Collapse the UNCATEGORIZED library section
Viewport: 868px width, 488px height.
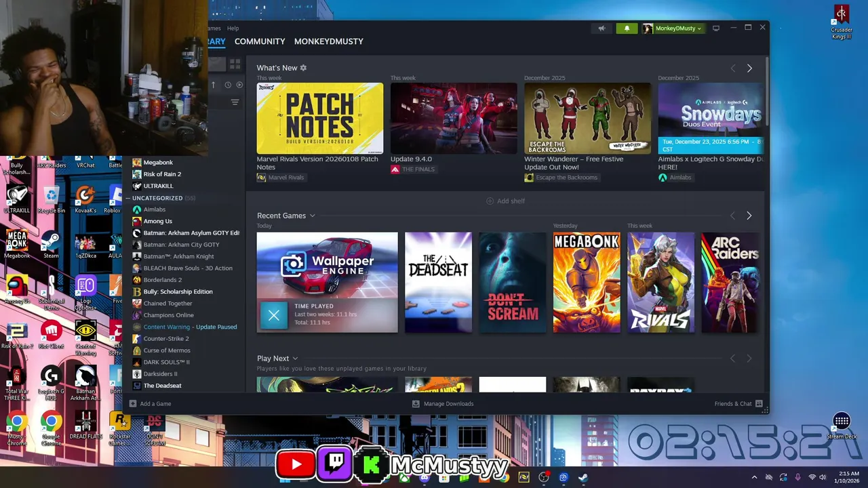[x=127, y=198]
